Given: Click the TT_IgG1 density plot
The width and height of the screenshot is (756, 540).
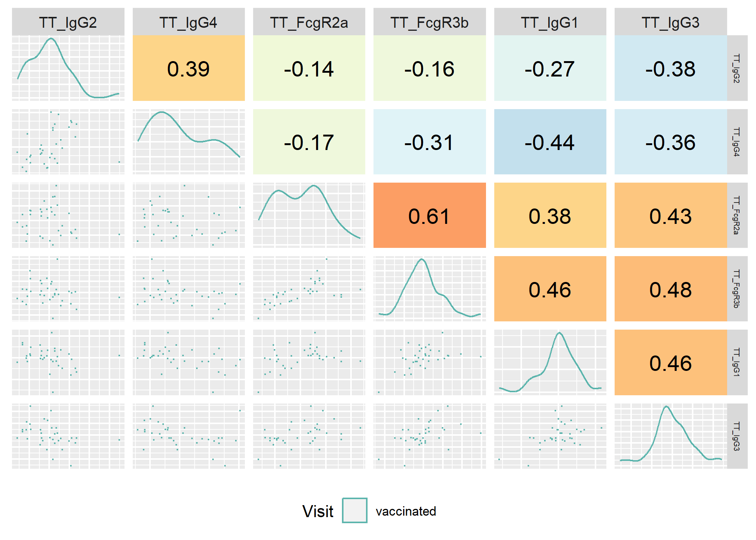Looking at the screenshot, I should coord(550,363).
